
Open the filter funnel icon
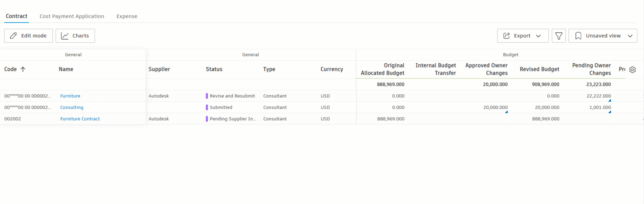tap(559, 36)
